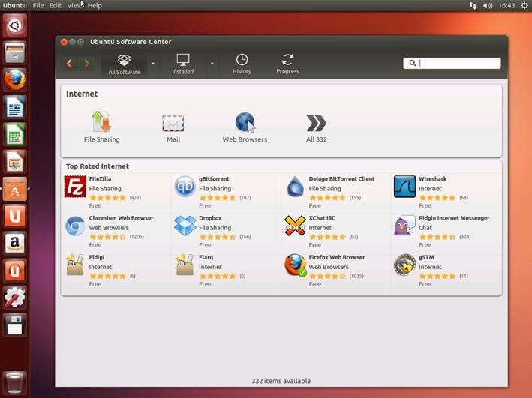Select the Flarq app icon

(185, 265)
